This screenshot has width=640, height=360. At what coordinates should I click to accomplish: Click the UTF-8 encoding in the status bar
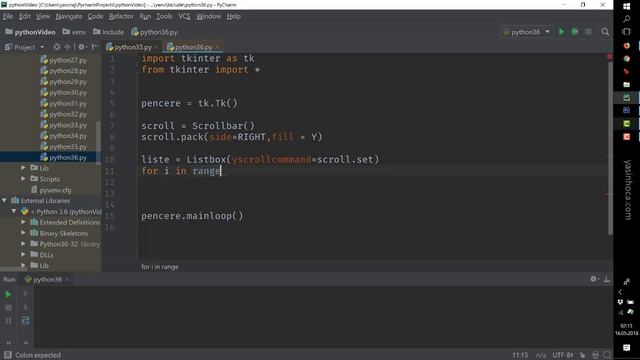pyautogui.click(x=562, y=355)
